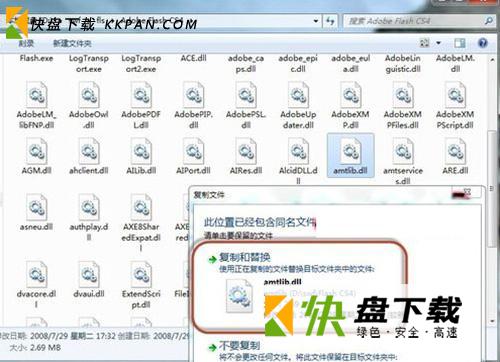
Task: Select the authplay.dll file icon
Action: [x=89, y=207]
